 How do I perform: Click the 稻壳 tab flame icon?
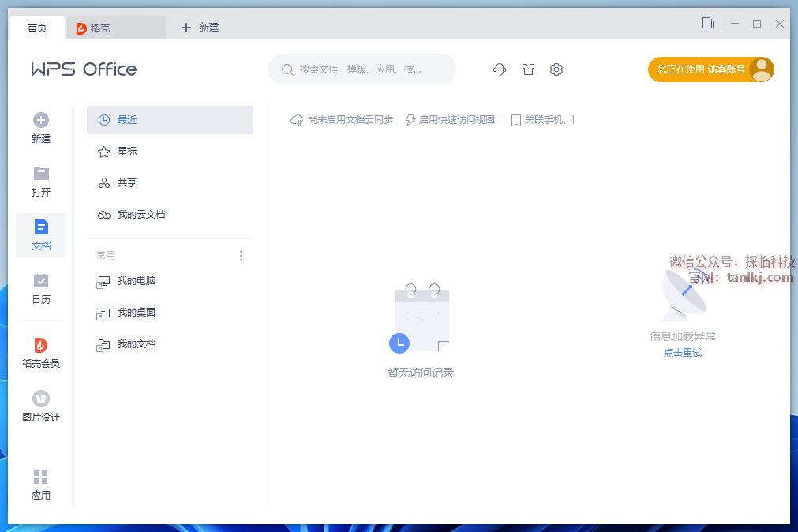point(81,28)
